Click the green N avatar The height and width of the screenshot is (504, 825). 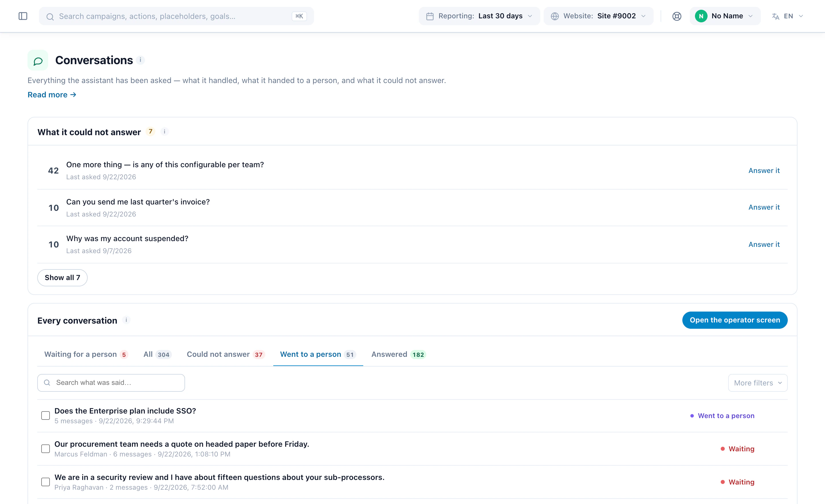[701, 16]
